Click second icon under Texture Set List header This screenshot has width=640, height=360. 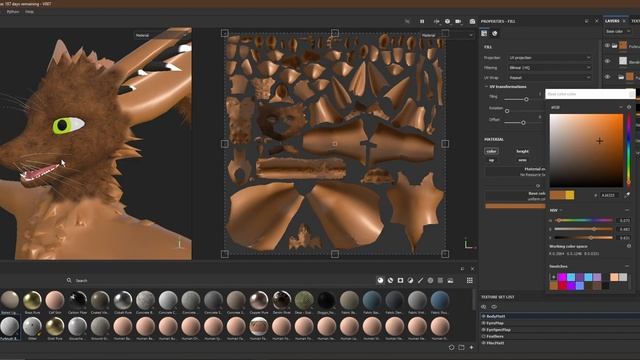[494, 307]
